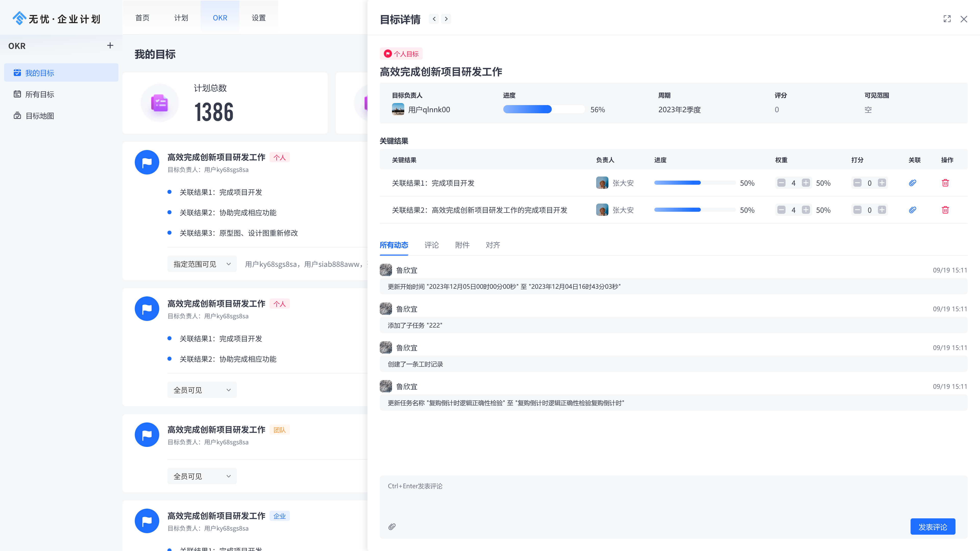Expand the team objective's 全员可见 dropdown

point(202,476)
